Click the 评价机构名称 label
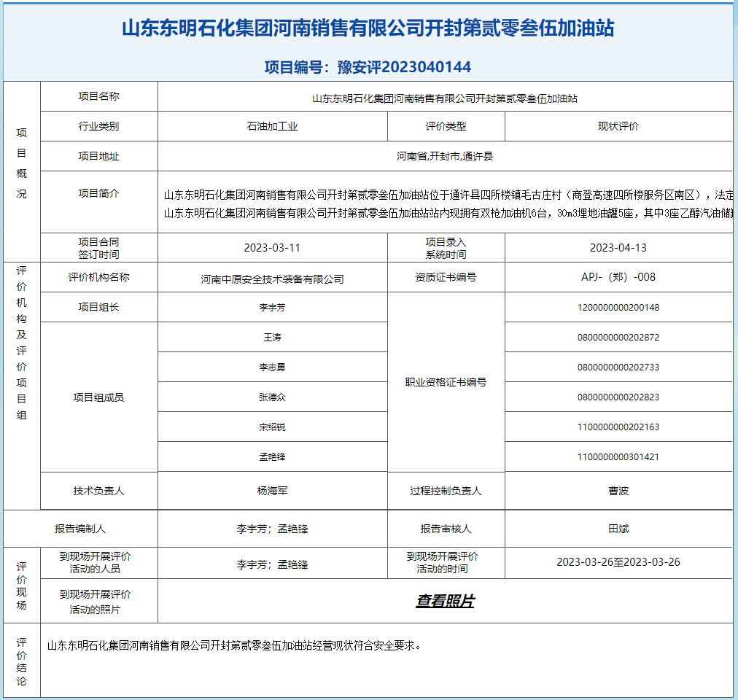738x700 pixels. pos(99,277)
